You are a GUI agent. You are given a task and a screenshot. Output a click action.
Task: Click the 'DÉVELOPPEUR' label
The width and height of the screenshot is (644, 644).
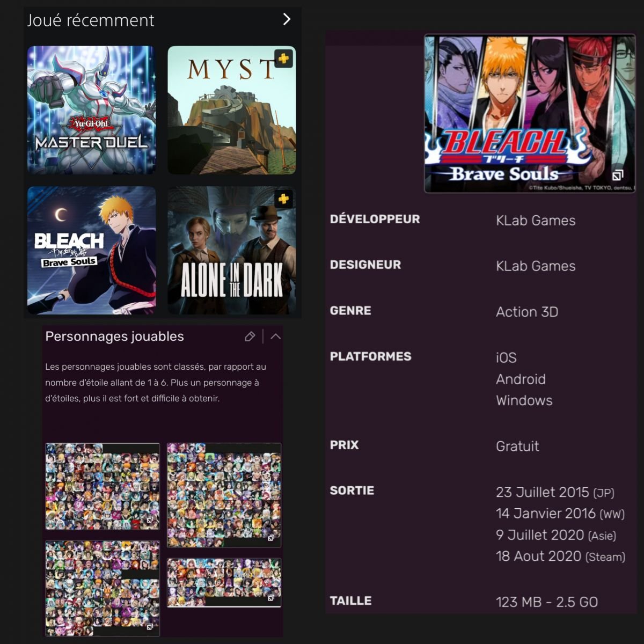(x=375, y=219)
